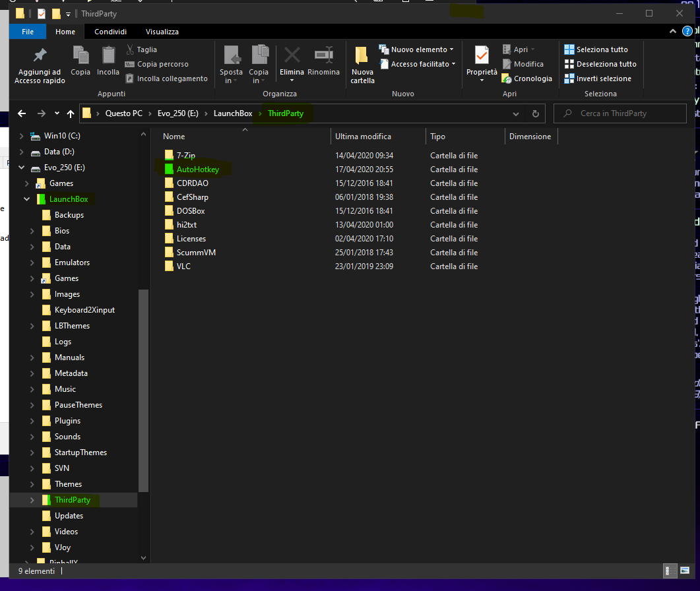Create a Nuova cartella

362,65
